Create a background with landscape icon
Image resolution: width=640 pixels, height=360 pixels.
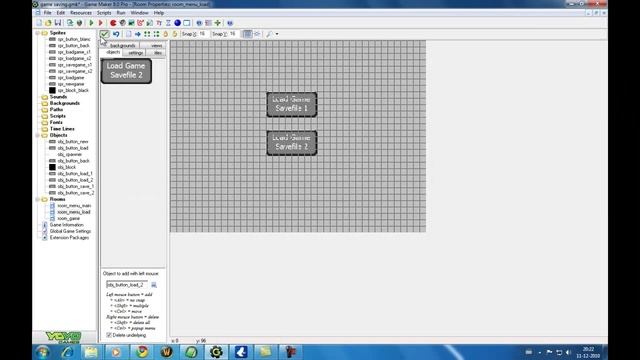point(131,23)
